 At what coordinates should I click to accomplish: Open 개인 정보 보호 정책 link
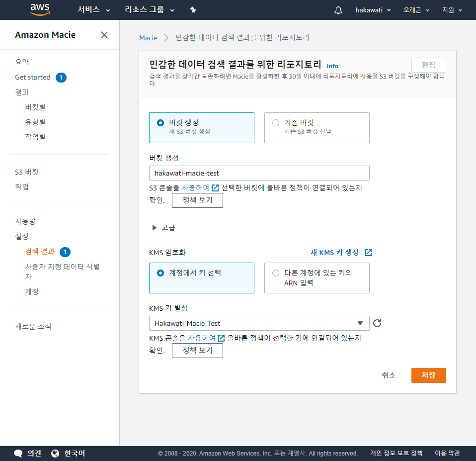pyautogui.click(x=396, y=453)
